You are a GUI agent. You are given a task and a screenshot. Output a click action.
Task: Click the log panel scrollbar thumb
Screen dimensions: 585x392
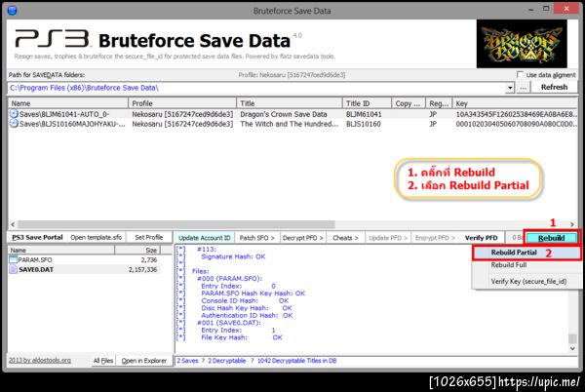point(572,338)
